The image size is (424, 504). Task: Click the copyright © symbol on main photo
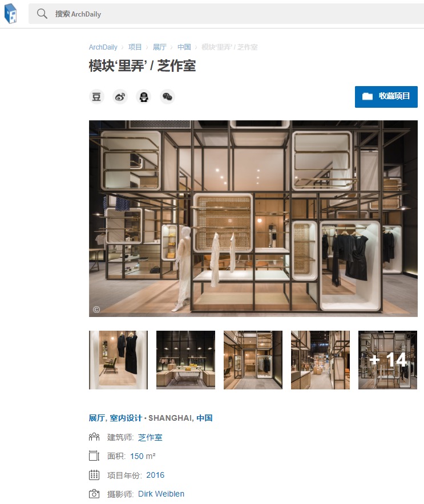coord(96,309)
